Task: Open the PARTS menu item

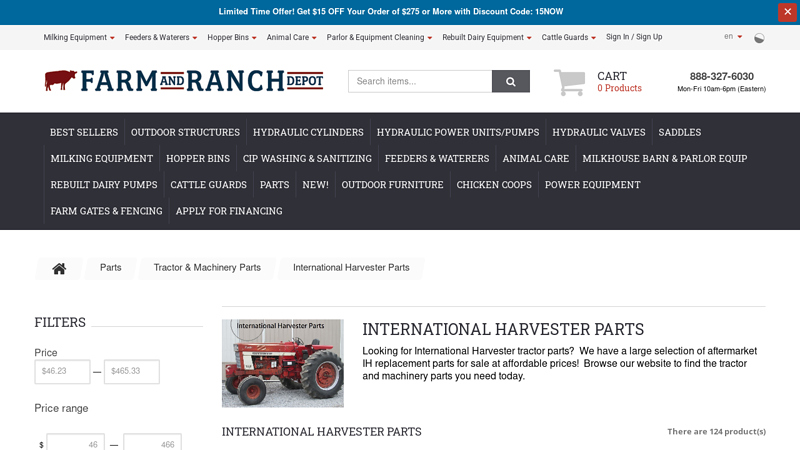Action: [274, 185]
